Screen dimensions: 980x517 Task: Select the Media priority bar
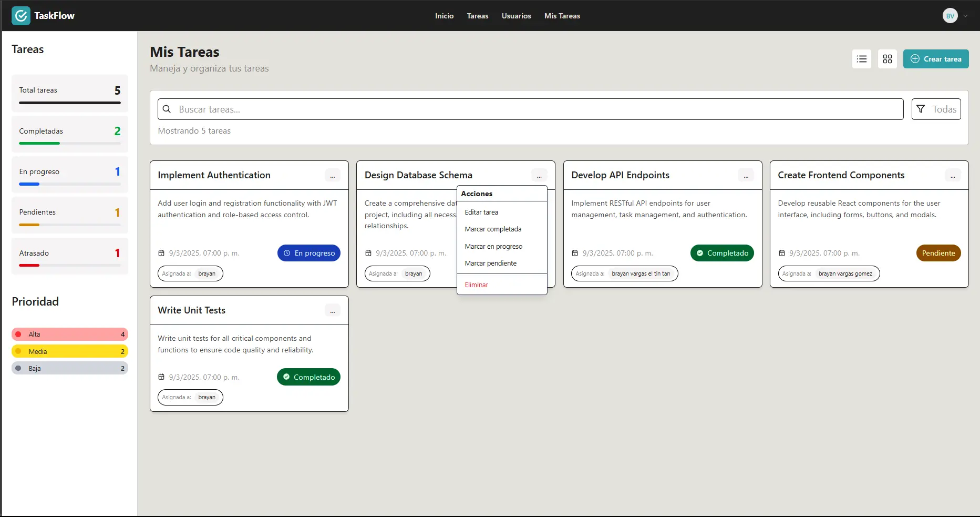70,351
